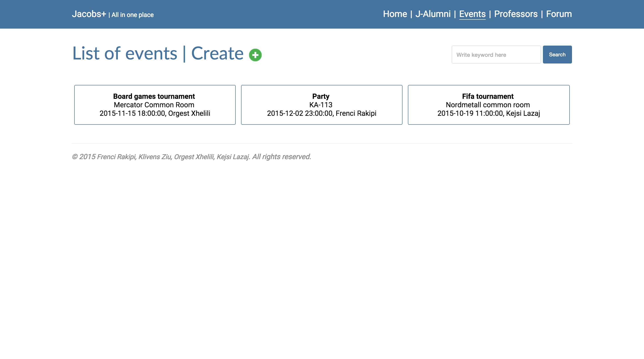Image resolution: width=644 pixels, height=359 pixels.
Task: Click the Jacobs+ site logo
Action: [89, 14]
